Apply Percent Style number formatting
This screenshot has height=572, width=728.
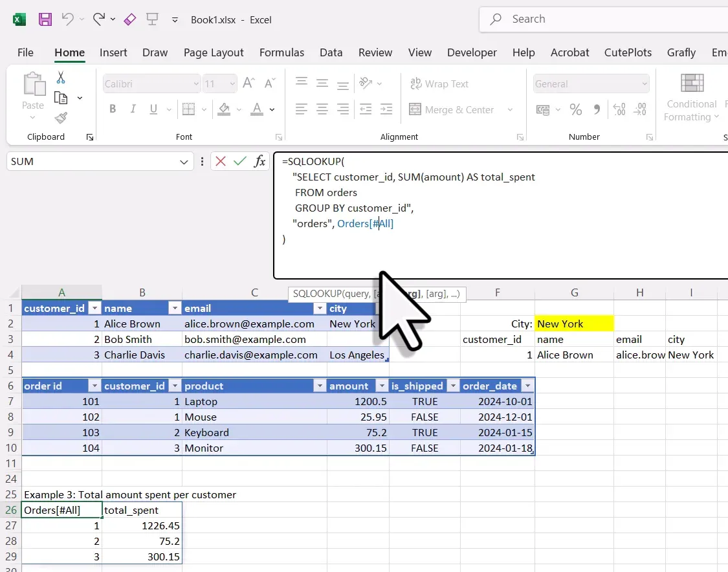pos(576,110)
